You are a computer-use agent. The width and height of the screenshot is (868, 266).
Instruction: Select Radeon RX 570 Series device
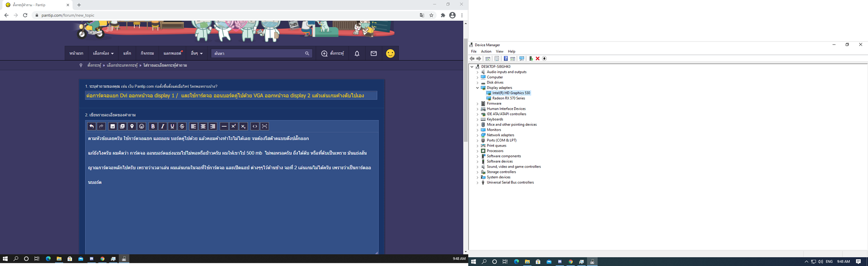click(509, 98)
